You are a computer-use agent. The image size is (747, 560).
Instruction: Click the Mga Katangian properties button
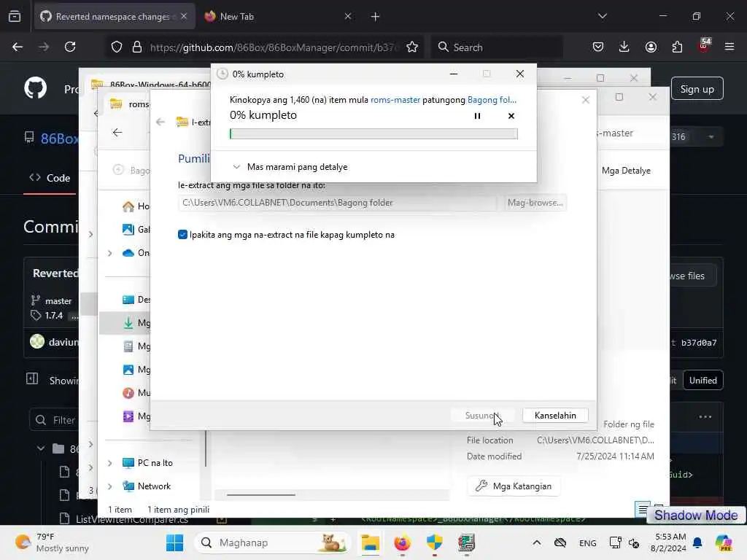click(x=514, y=486)
